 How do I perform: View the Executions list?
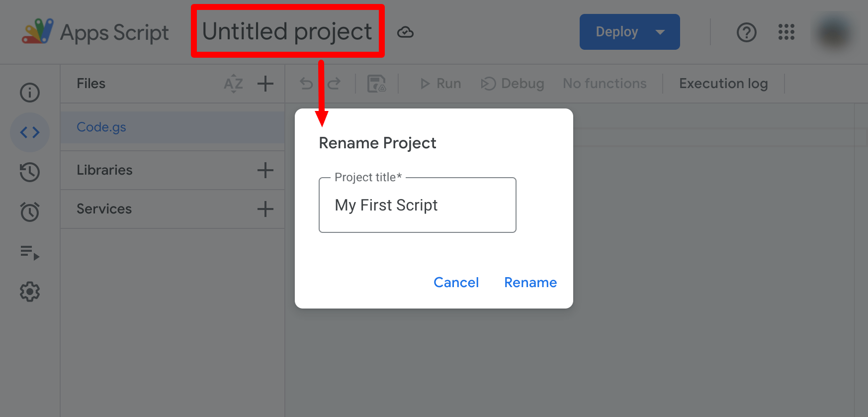[30, 253]
